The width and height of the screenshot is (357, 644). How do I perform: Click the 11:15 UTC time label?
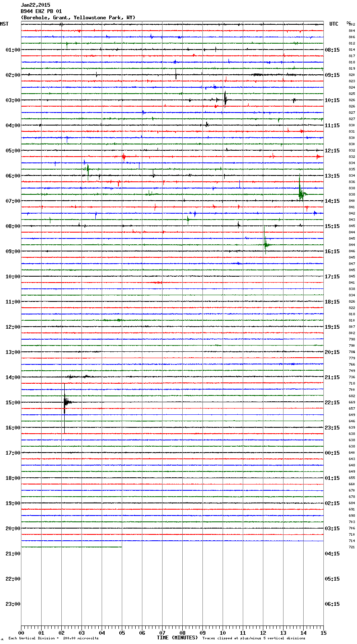tap(332, 126)
